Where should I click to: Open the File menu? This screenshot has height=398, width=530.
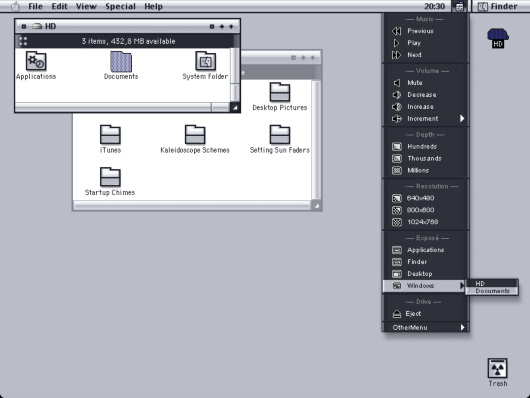pos(35,6)
